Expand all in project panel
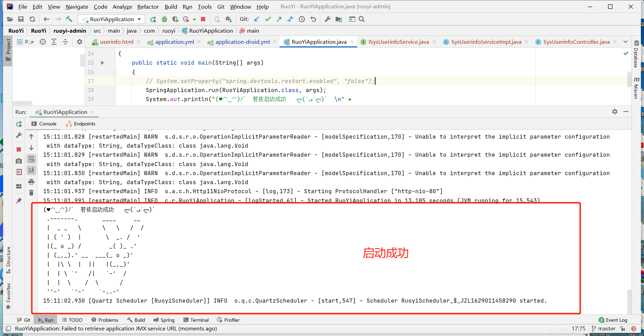Viewport: 644px width, 336px height. pyautogui.click(x=54, y=42)
